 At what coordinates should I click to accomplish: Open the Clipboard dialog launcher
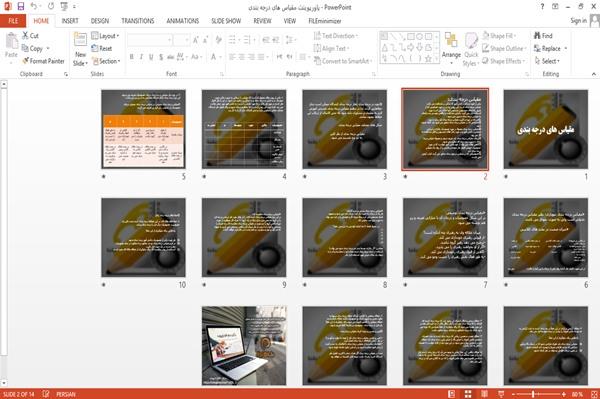coord(66,74)
